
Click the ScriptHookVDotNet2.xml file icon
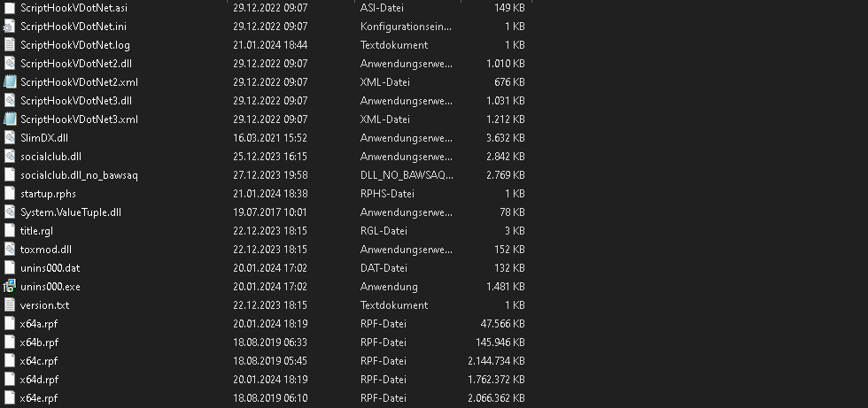[x=10, y=81]
